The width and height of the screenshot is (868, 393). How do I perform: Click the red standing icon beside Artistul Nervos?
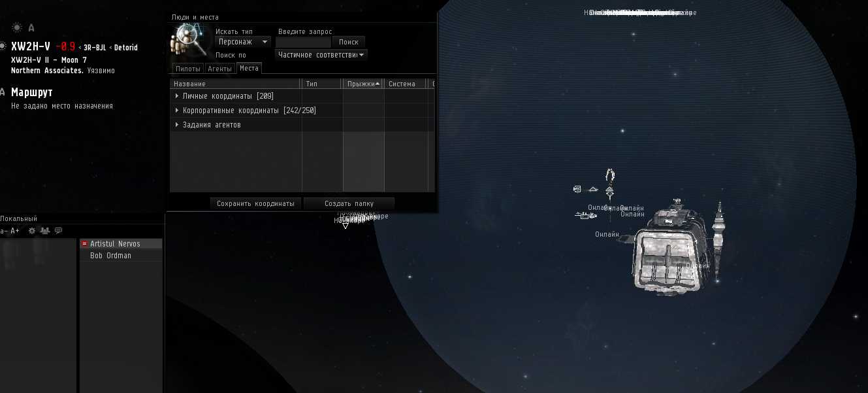(84, 244)
